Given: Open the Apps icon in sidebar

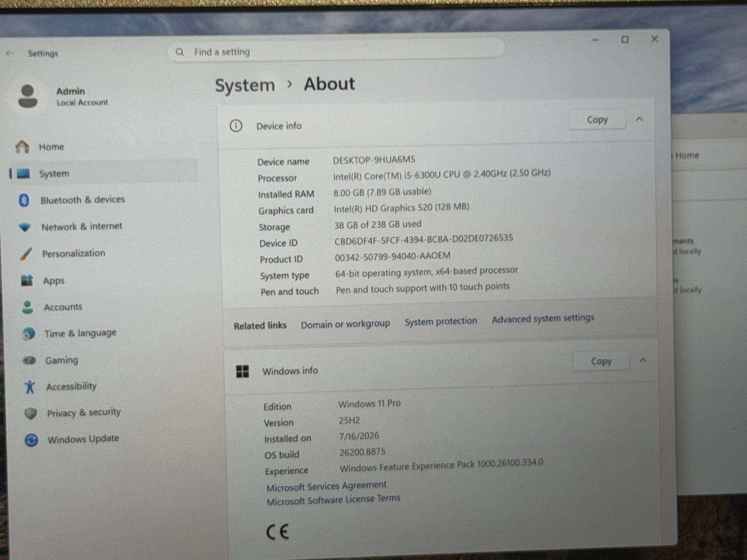Looking at the screenshot, I should (x=27, y=280).
